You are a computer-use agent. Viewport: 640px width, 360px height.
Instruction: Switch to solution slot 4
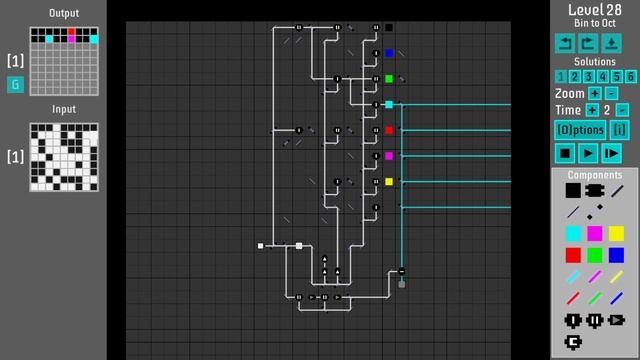click(602, 77)
